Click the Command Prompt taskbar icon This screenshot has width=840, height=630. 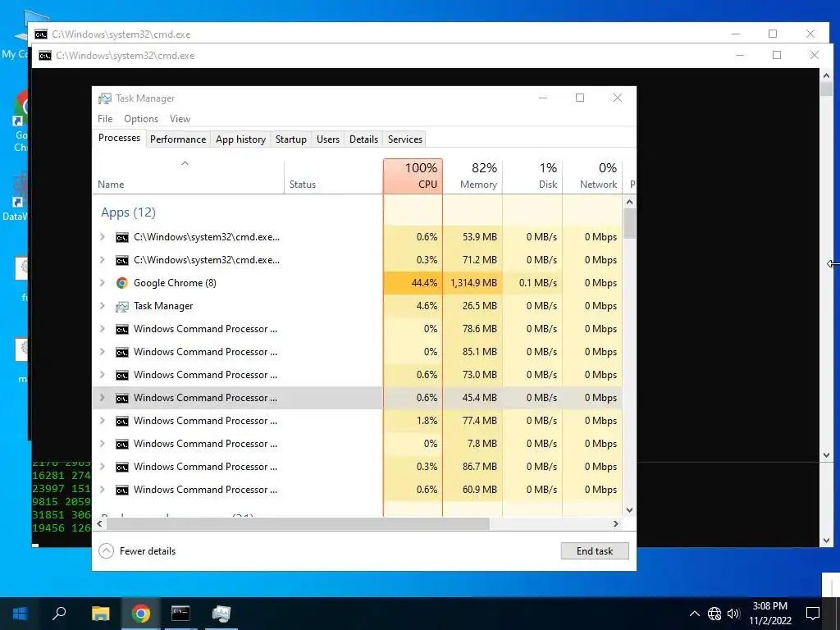(x=180, y=614)
